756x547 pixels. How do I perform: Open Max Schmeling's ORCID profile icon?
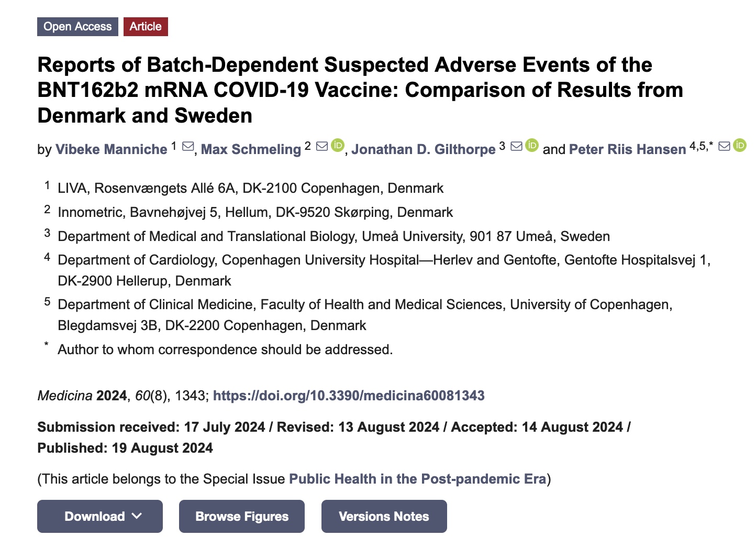click(338, 145)
